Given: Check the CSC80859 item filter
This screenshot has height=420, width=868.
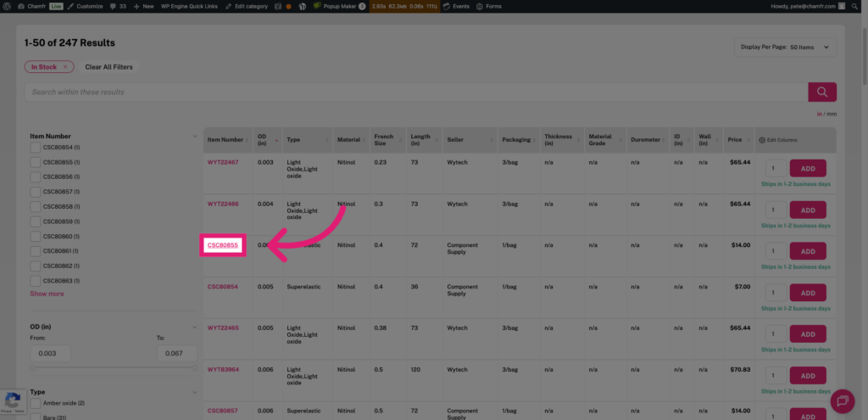Looking at the screenshot, I should (x=36, y=221).
